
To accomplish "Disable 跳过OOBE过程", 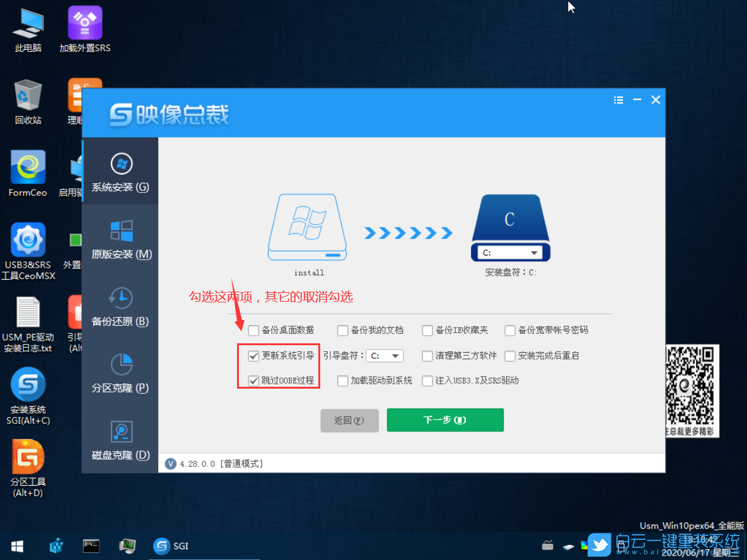I will (254, 380).
